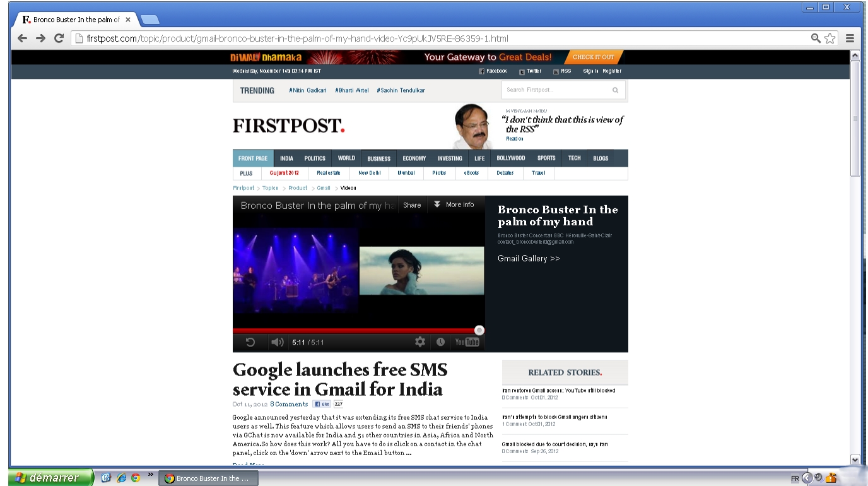Screen dimensions: 868x486
Task: Open the TECH nav tab
Action: [574, 158]
